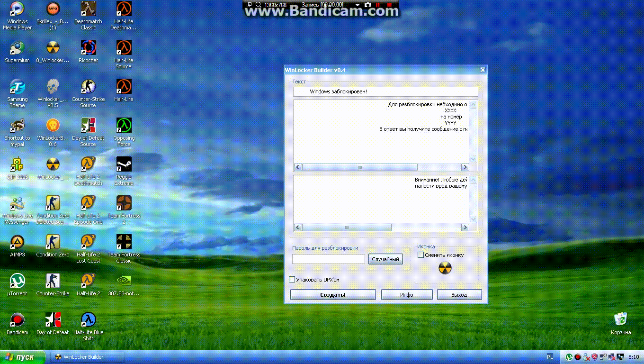644x364 pixels.
Task: Select the Half-Life Source desktop icon
Action: click(124, 54)
